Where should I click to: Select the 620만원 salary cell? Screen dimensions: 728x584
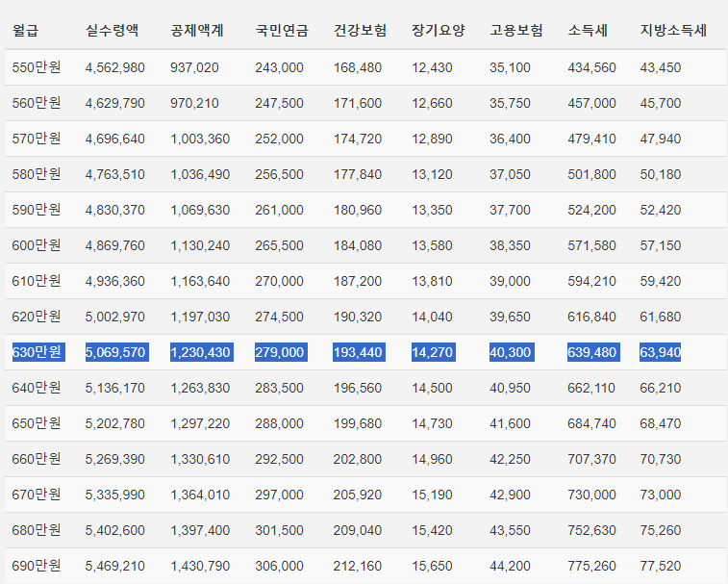coord(37,317)
